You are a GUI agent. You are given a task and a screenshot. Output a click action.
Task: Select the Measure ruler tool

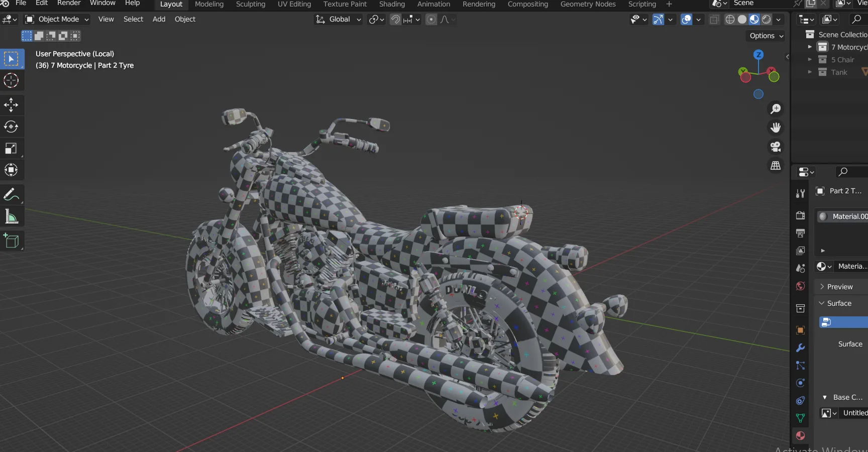point(11,217)
